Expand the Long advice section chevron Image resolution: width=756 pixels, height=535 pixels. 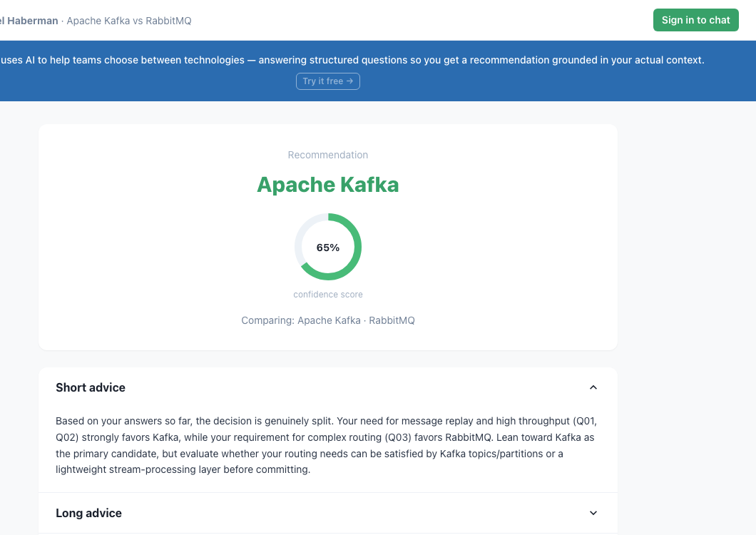click(593, 513)
